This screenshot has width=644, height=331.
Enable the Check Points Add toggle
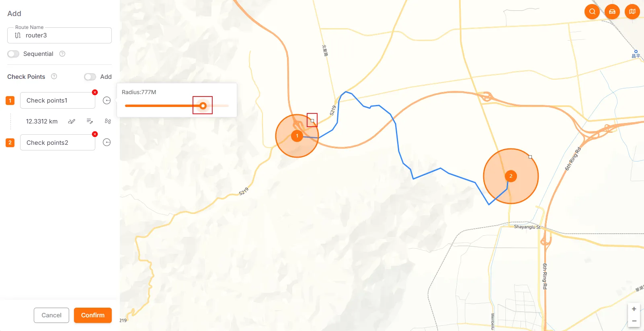point(90,77)
